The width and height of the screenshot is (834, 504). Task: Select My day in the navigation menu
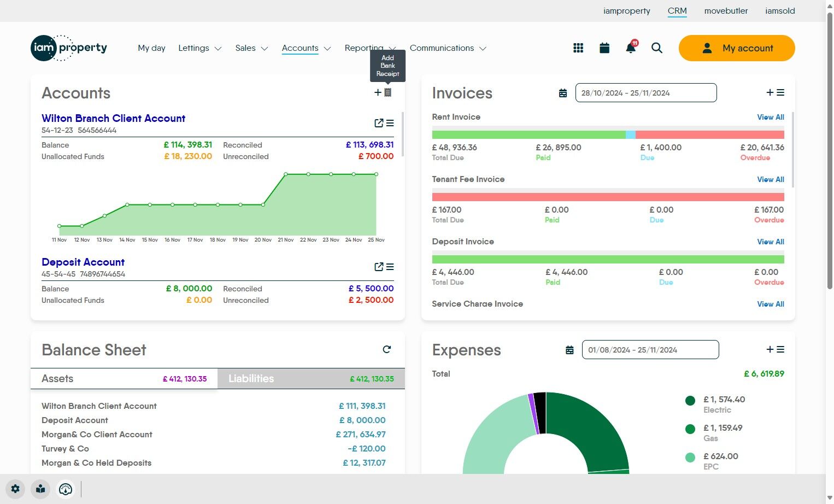pyautogui.click(x=151, y=48)
